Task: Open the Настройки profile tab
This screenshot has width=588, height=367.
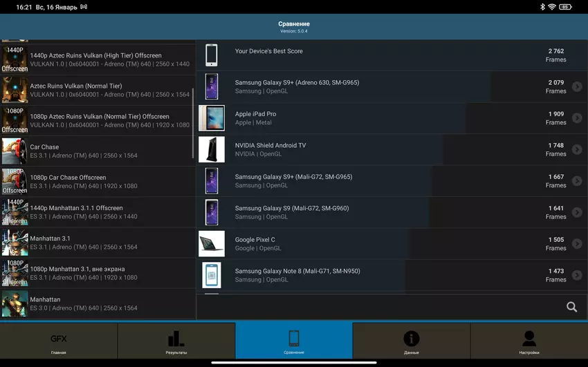Action: coord(529,341)
